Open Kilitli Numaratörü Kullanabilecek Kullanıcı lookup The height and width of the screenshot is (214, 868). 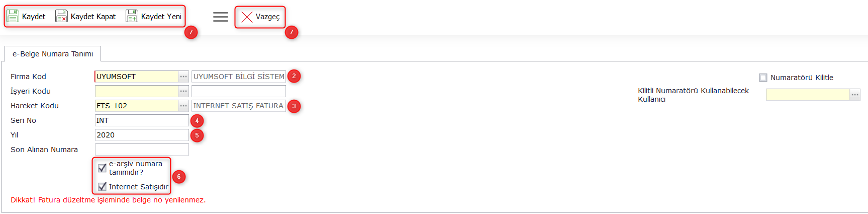(x=855, y=95)
